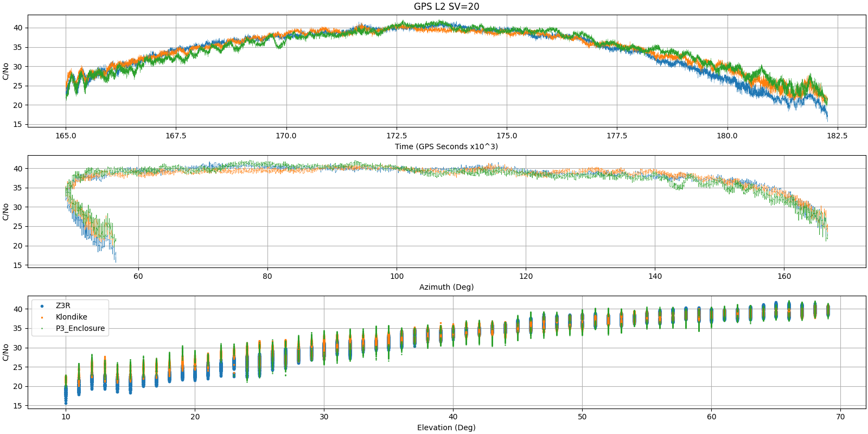
Task: Click the Elevation (Deg) axis label
Action: click(x=446, y=427)
